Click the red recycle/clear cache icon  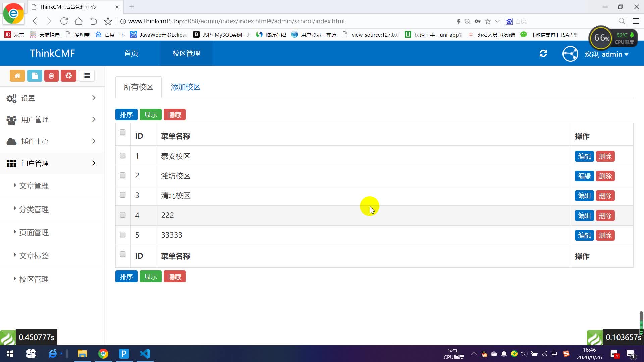tap(68, 76)
